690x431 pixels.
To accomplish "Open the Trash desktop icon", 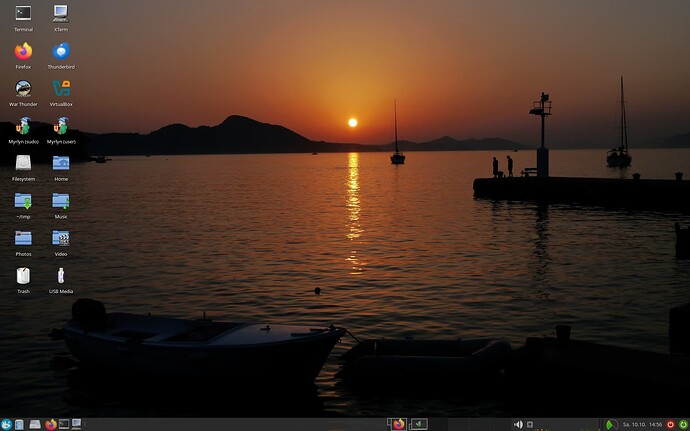I will (23, 280).
